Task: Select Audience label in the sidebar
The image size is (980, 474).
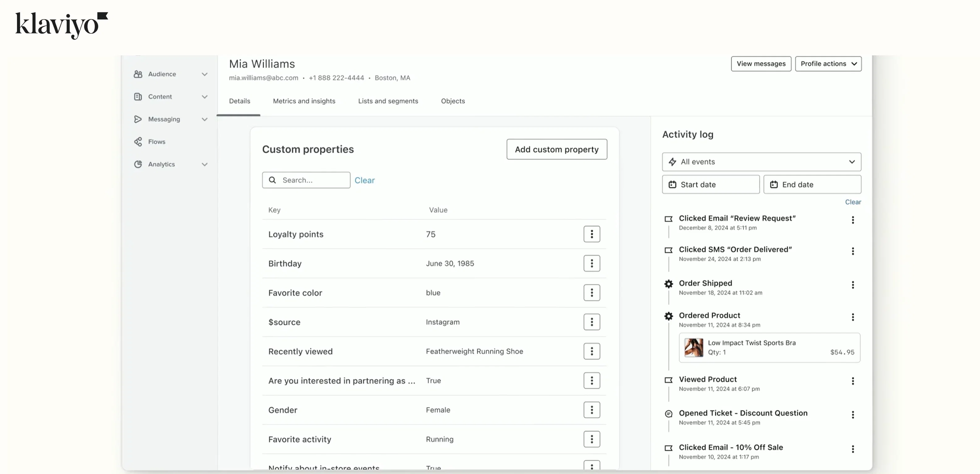Action: [162, 74]
